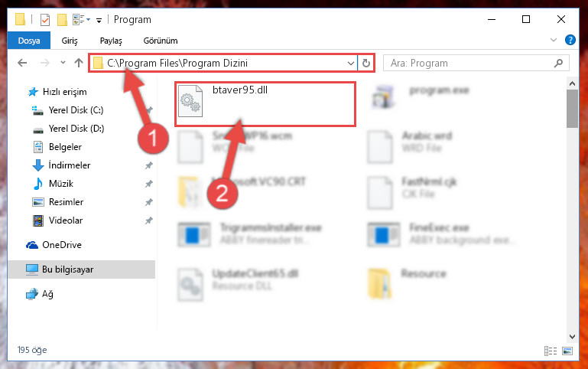Open the Dosya tab
588x369 pixels.
click(29, 41)
